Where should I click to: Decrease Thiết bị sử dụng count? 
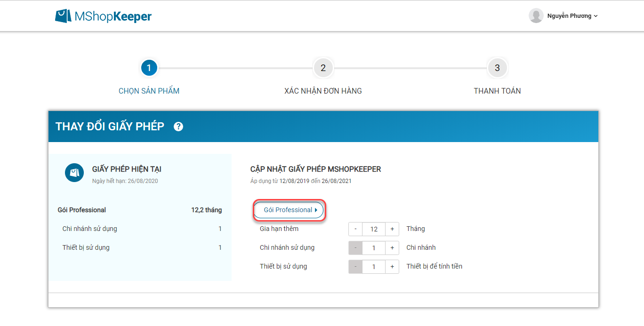[x=355, y=267]
